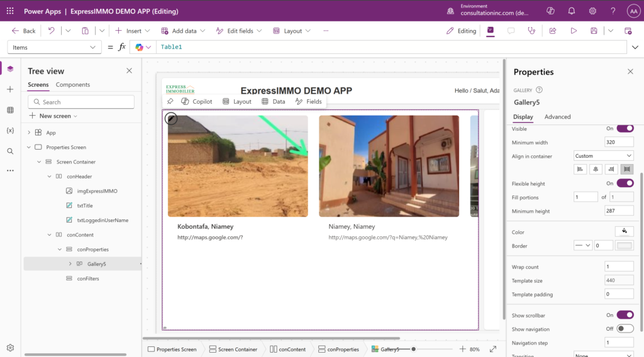The width and height of the screenshot is (644, 357).
Task: Pin the gallery inline toolbar
Action: click(x=170, y=101)
